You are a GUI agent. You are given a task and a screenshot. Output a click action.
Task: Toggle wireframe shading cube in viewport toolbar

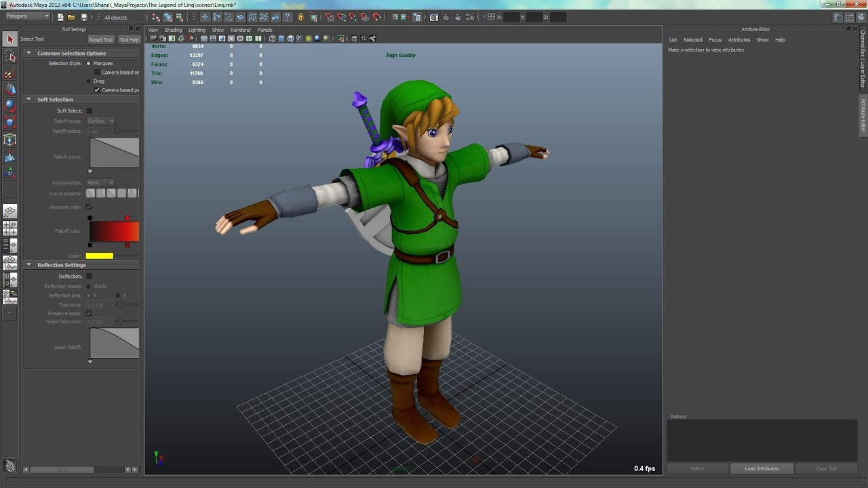(272, 39)
